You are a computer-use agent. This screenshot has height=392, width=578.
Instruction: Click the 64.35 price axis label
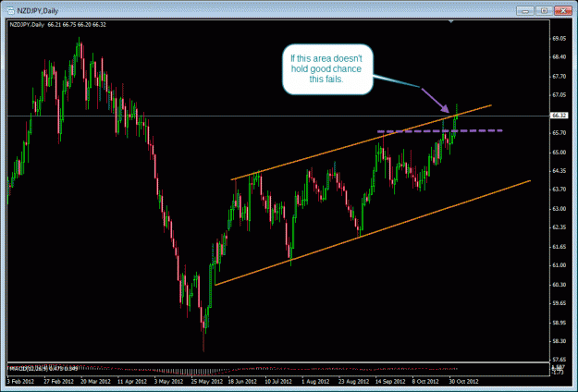(560, 171)
